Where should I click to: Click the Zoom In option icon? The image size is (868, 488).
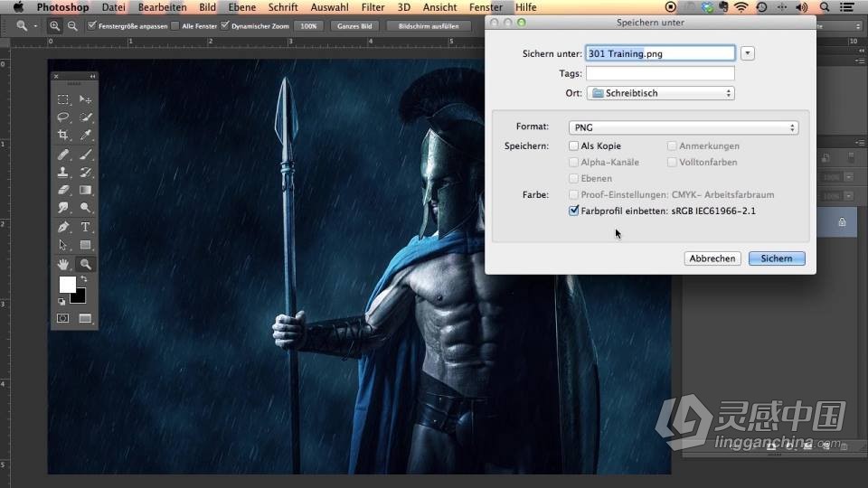point(54,25)
